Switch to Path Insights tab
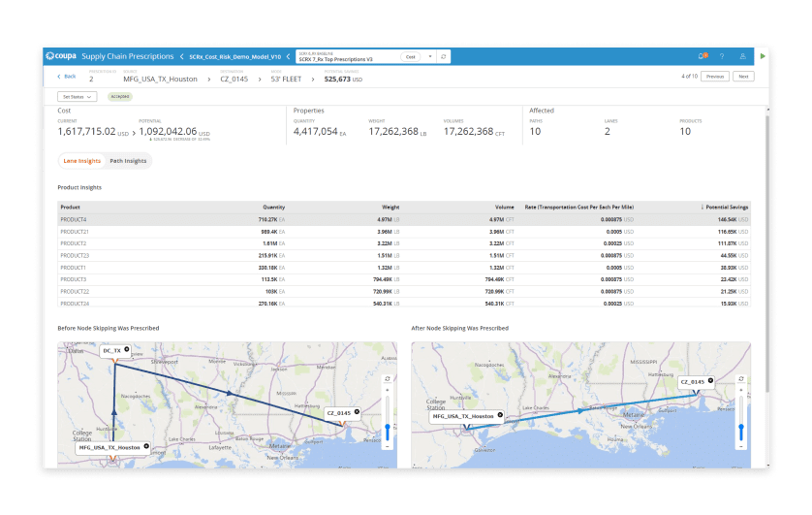Viewport: 812px width, 515px height. point(128,161)
